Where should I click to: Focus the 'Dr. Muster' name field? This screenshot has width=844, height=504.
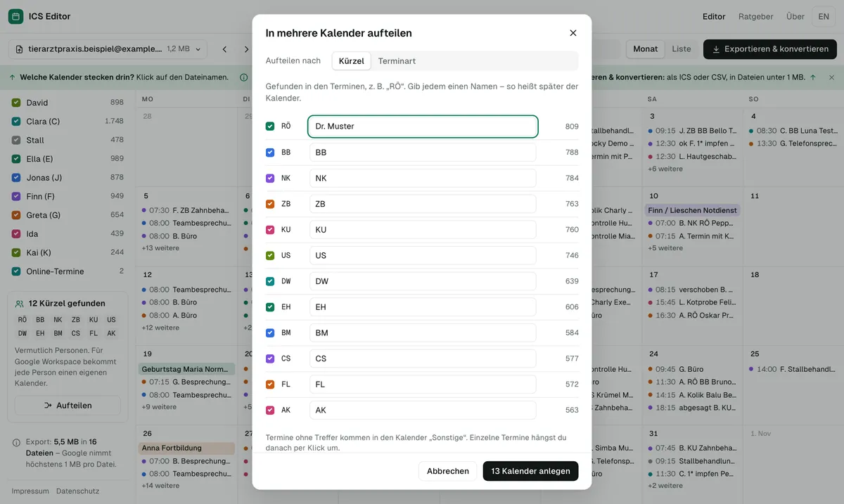pyautogui.click(x=423, y=127)
